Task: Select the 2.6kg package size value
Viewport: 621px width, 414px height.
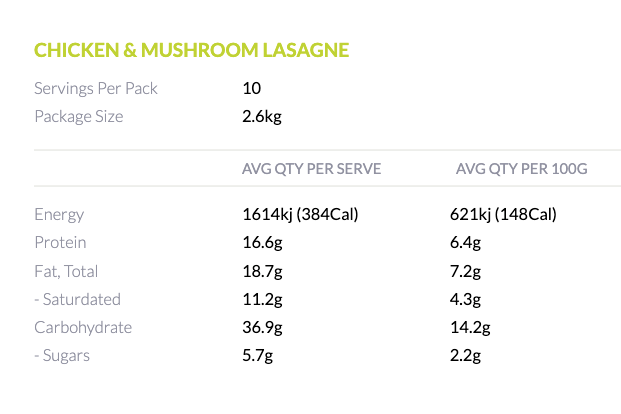Action: tap(262, 116)
